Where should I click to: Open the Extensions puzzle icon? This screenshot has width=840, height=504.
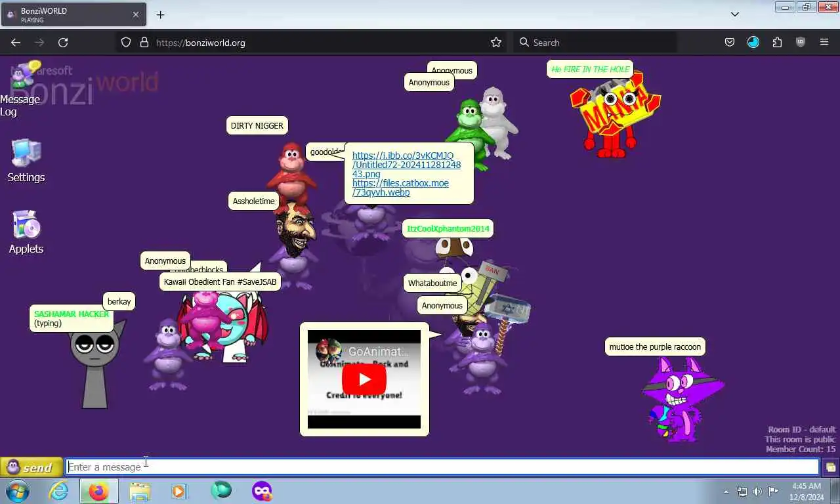pyautogui.click(x=777, y=43)
